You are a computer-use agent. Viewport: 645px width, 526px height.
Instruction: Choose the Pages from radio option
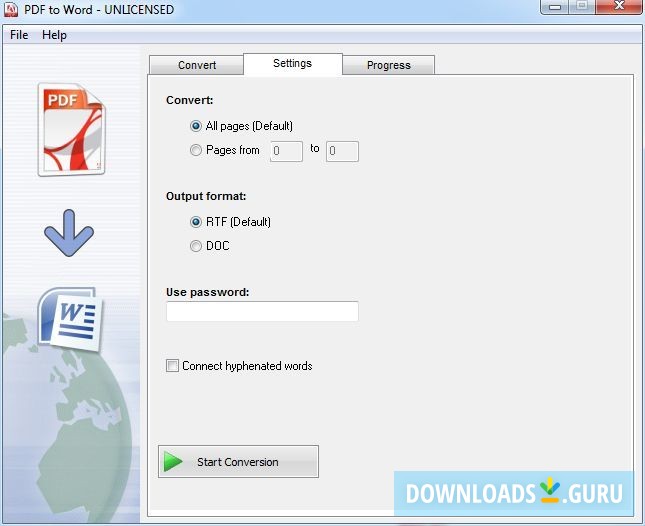[225, 150]
